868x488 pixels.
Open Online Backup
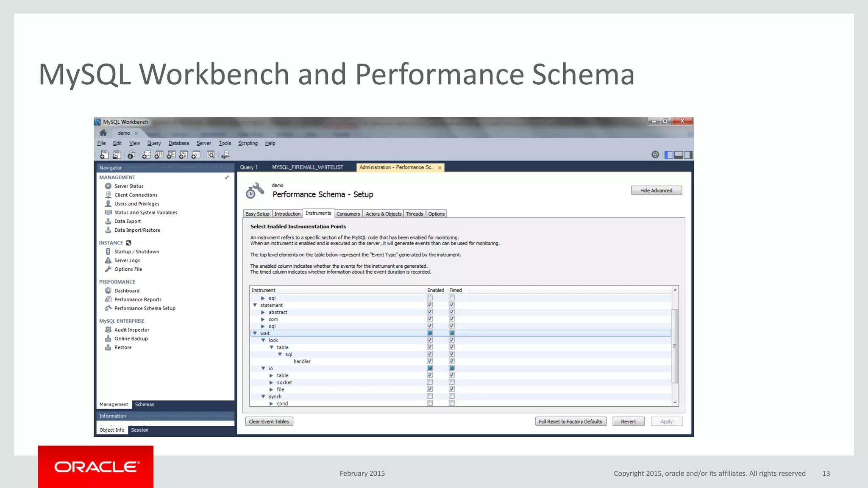[x=131, y=338]
